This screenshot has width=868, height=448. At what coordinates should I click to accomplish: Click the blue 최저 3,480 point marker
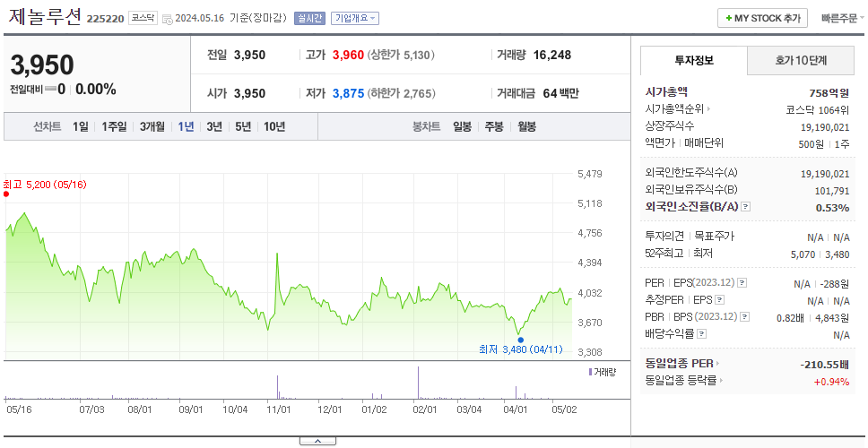tap(520, 340)
